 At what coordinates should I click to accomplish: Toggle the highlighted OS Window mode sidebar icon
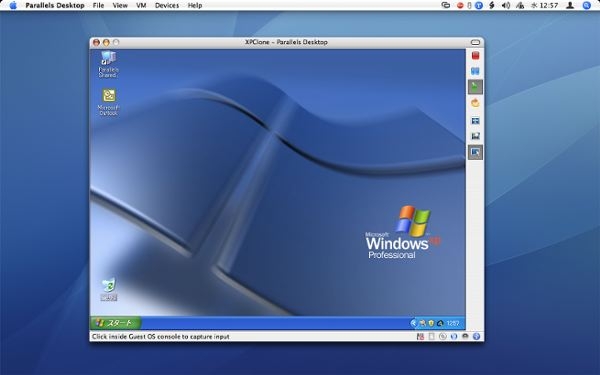(475, 152)
